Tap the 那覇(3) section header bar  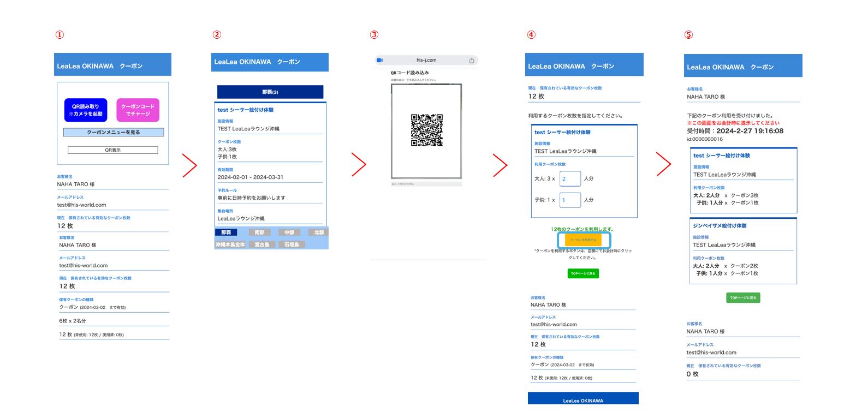tap(270, 92)
